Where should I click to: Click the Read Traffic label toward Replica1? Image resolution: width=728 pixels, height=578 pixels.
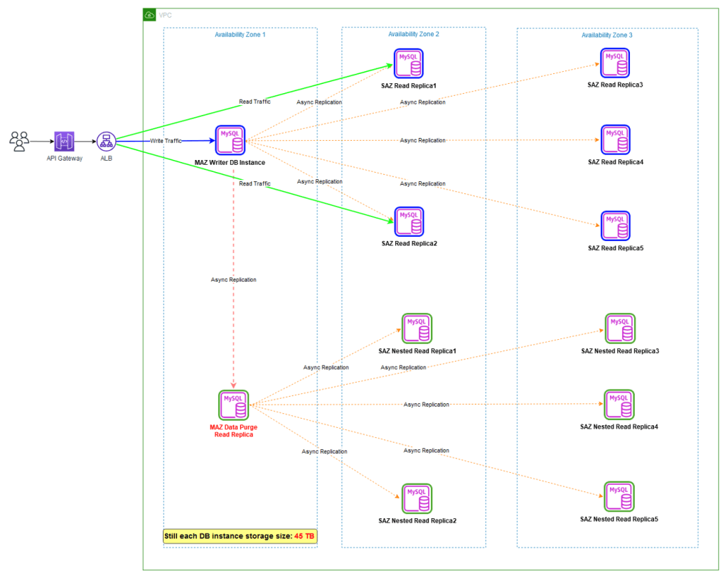tap(255, 101)
